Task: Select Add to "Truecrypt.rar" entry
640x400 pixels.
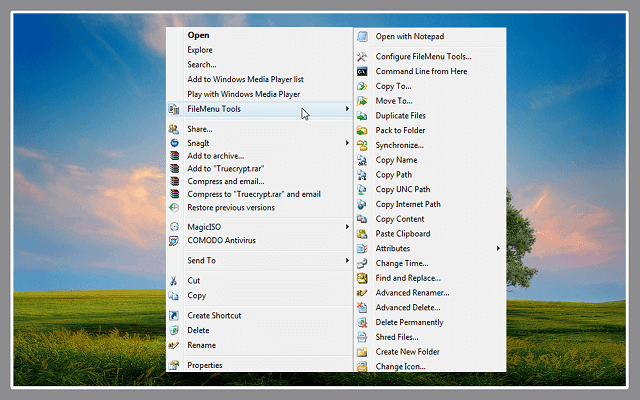Action: (225, 167)
